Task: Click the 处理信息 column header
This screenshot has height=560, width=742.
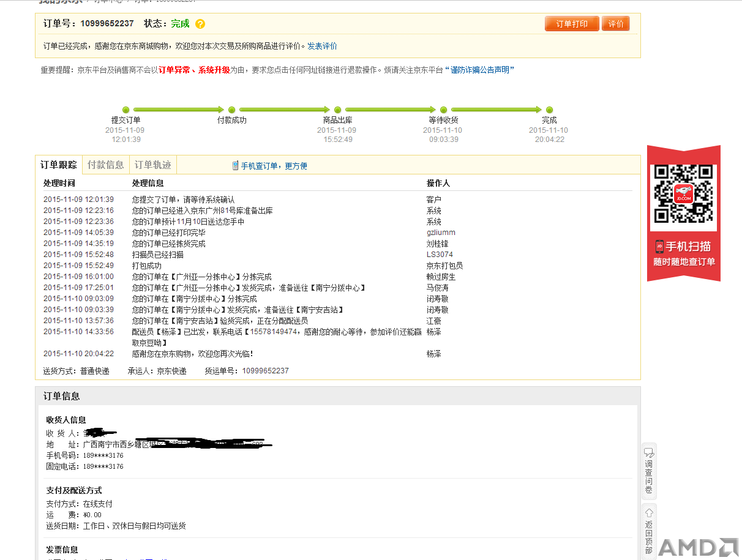Action: tap(148, 183)
